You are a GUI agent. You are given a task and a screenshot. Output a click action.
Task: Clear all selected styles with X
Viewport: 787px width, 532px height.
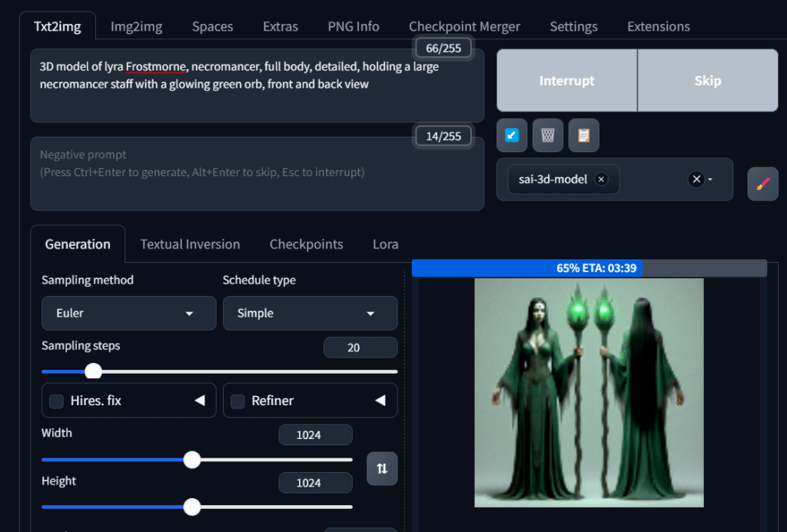click(696, 179)
